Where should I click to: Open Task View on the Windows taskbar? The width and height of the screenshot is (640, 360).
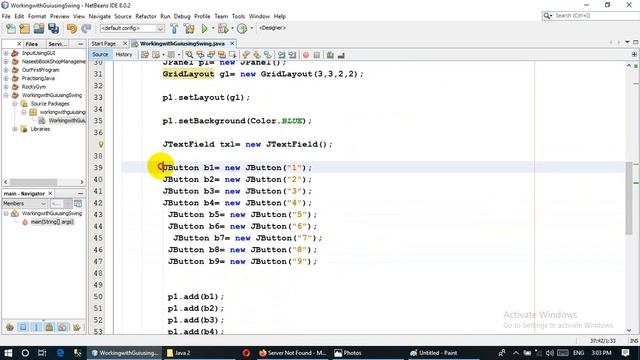42,353
